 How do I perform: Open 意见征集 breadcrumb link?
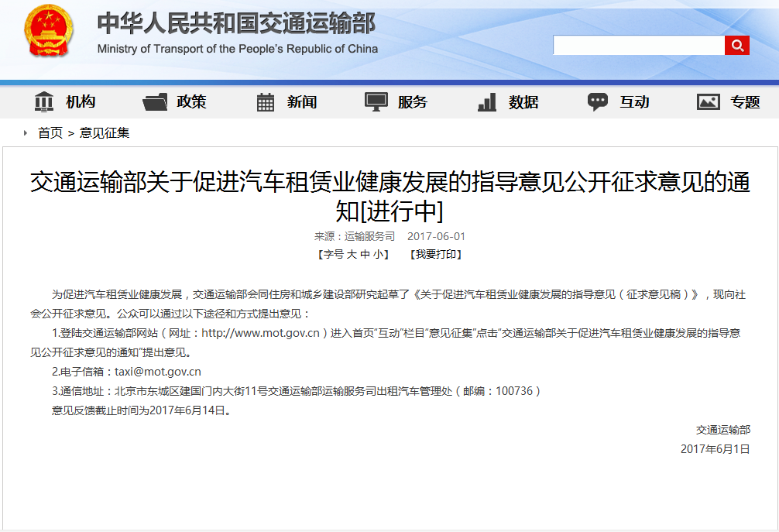point(105,132)
